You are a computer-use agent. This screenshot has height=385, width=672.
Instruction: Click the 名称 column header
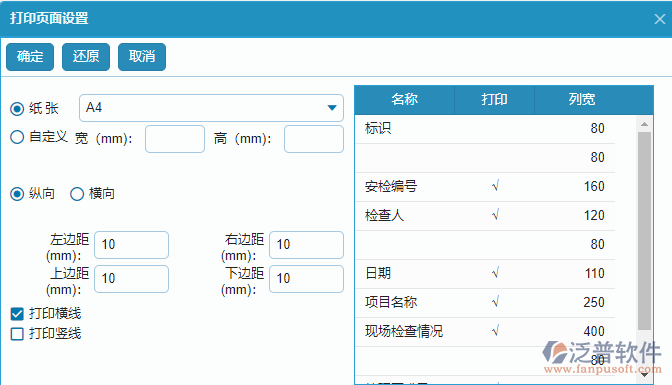(x=405, y=99)
